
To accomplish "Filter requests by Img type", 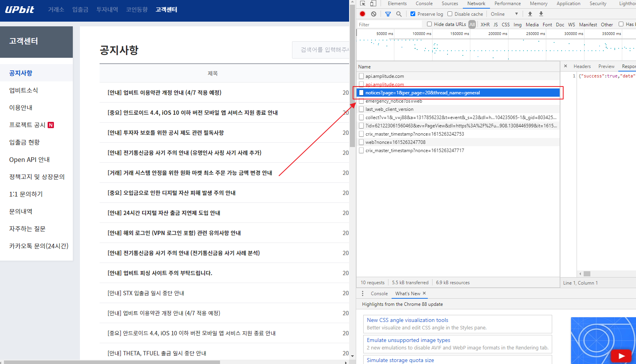I will (x=518, y=24).
